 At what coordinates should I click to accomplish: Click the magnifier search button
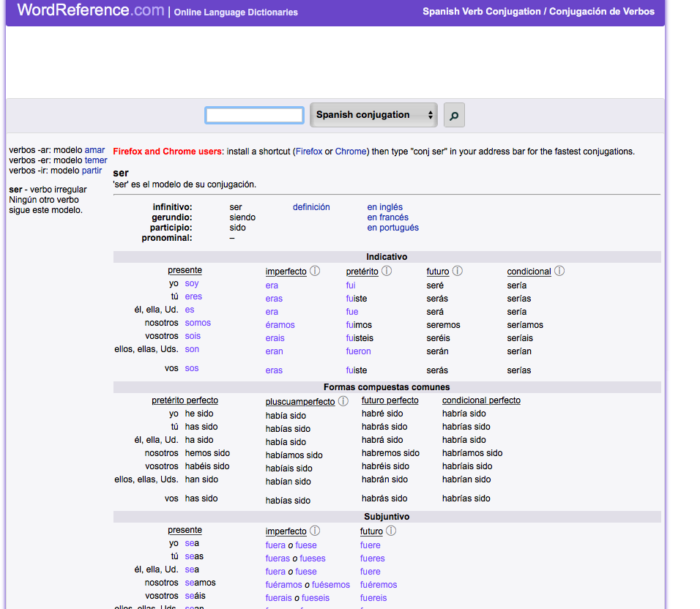[454, 115]
